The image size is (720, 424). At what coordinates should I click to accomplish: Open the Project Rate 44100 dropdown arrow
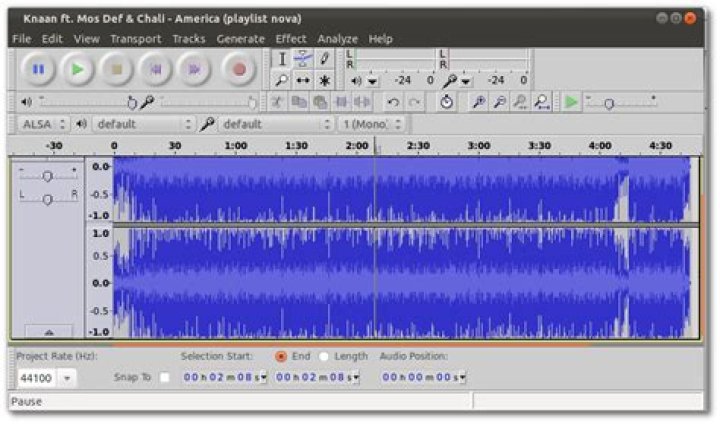click(67, 379)
